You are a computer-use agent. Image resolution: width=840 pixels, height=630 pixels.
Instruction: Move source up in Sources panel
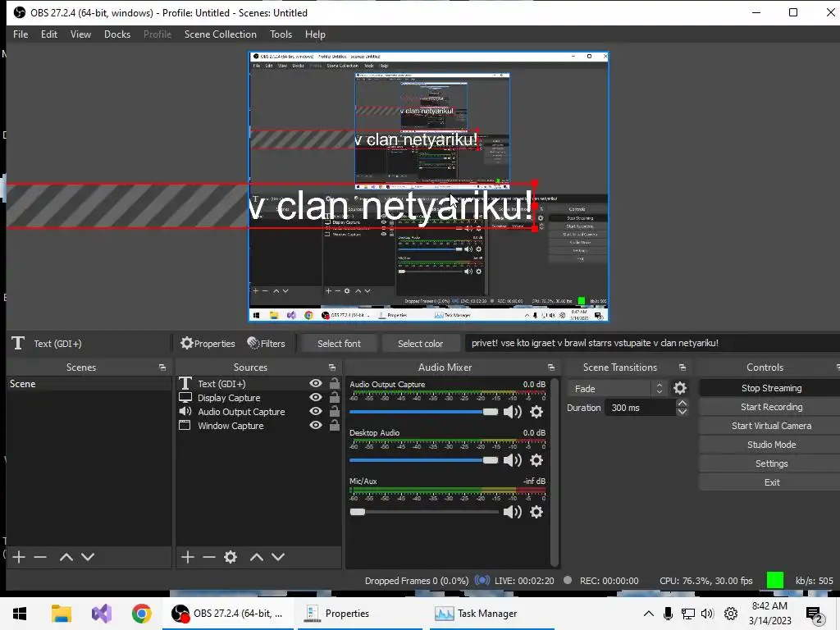point(257,557)
